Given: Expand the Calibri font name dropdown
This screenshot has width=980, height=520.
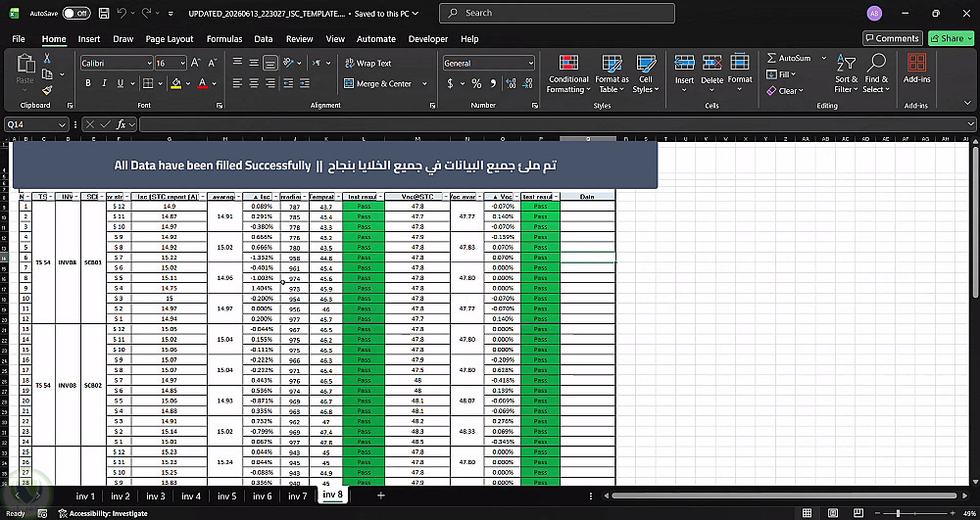Looking at the screenshot, I should coord(149,63).
